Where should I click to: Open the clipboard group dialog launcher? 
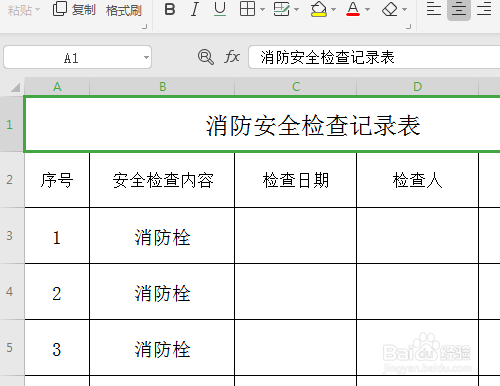pyautogui.click(x=144, y=26)
